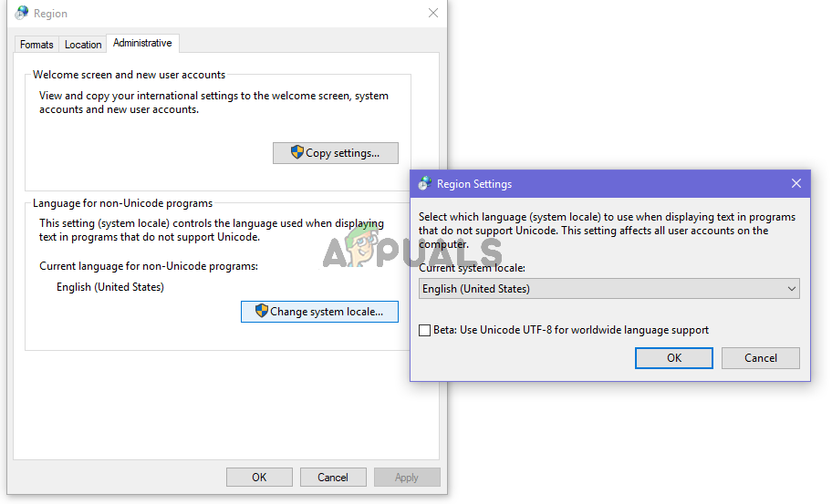832x504 pixels.
Task: Click the Region Settings title bar globe icon
Action: [x=424, y=183]
